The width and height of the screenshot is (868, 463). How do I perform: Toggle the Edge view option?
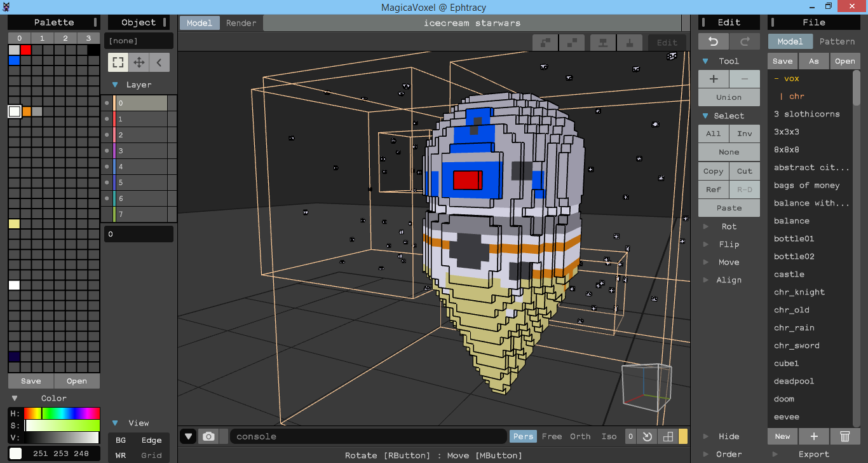151,440
